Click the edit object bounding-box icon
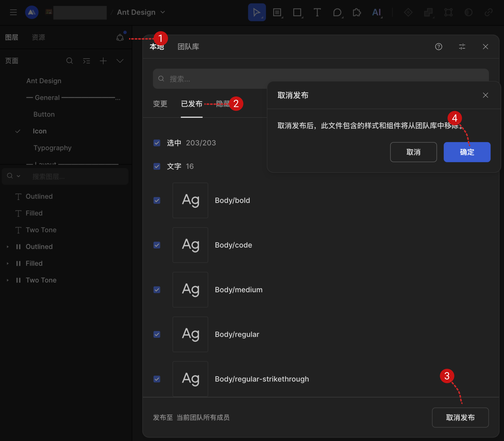Screen dimensions: 504x441 point(448,12)
